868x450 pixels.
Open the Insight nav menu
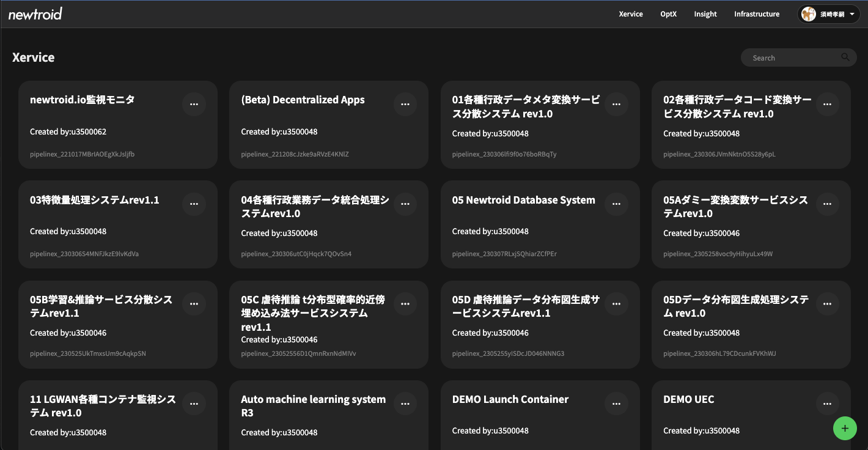(705, 14)
